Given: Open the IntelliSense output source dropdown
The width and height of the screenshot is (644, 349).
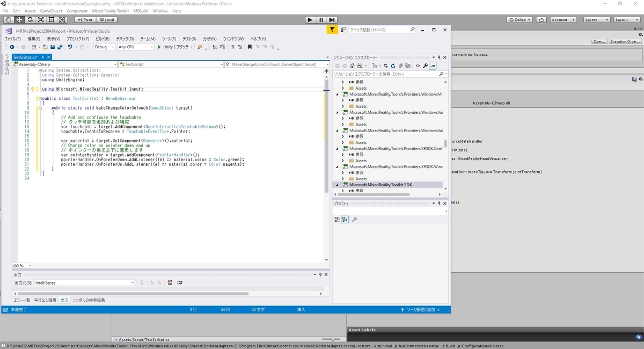Looking at the screenshot, I should coord(84,282).
